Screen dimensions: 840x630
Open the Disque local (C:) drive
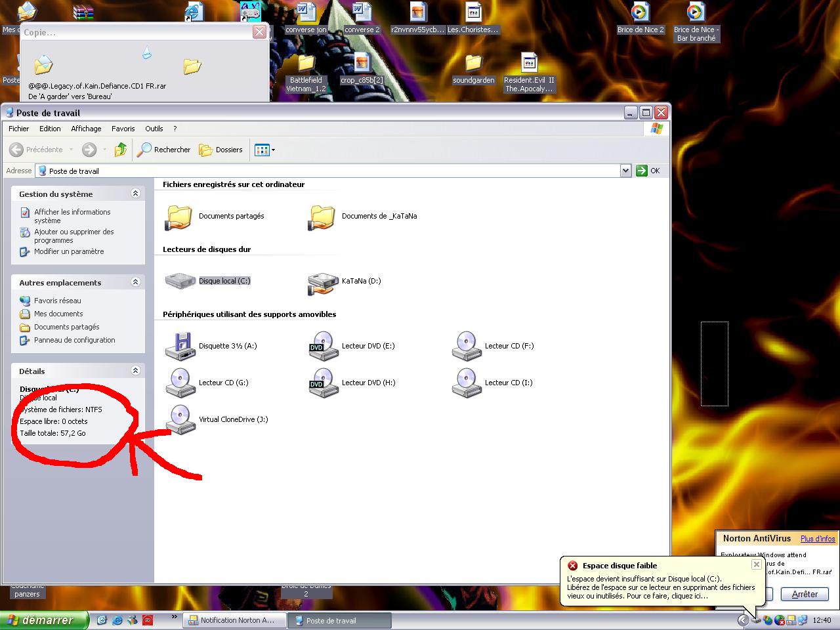180,281
